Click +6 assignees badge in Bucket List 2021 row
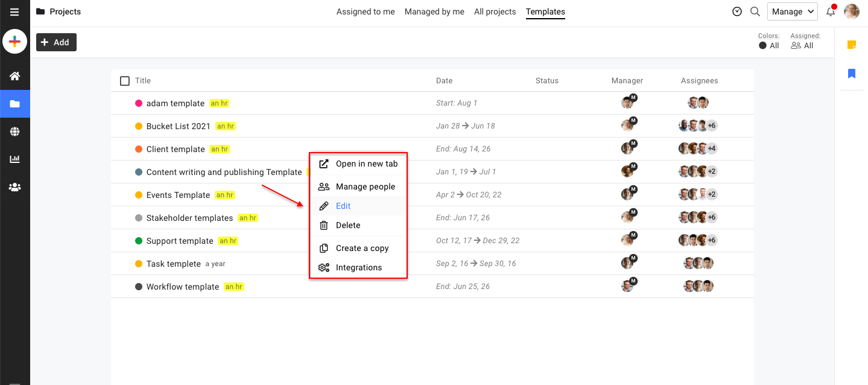Screen dimensions: 868x385 (712, 126)
